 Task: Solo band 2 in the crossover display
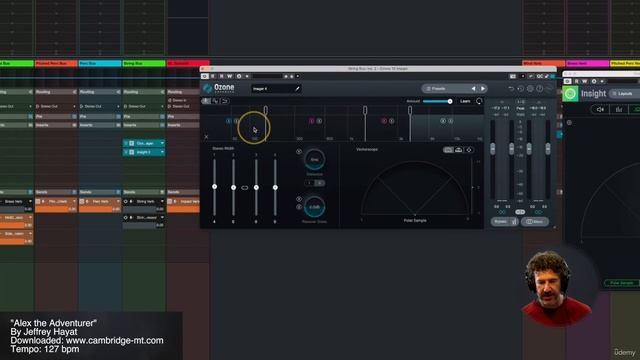pos(319,121)
